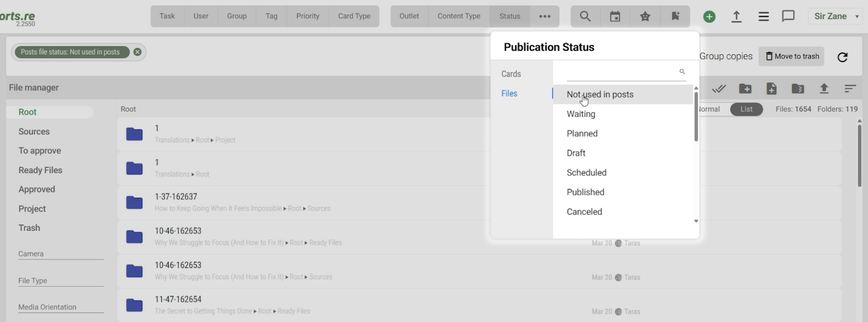The height and width of the screenshot is (322, 868).
Task: Remove the 'Not used in posts' filter chip
Action: (137, 52)
